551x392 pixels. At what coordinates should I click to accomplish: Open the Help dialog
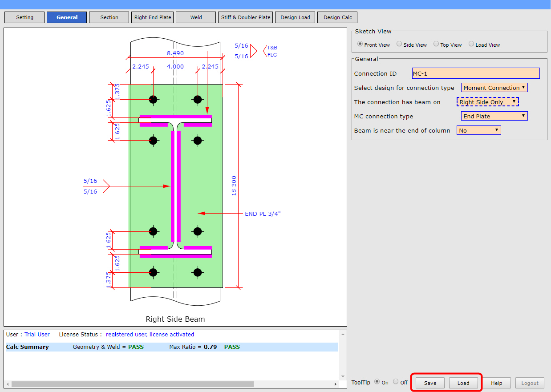497,383
